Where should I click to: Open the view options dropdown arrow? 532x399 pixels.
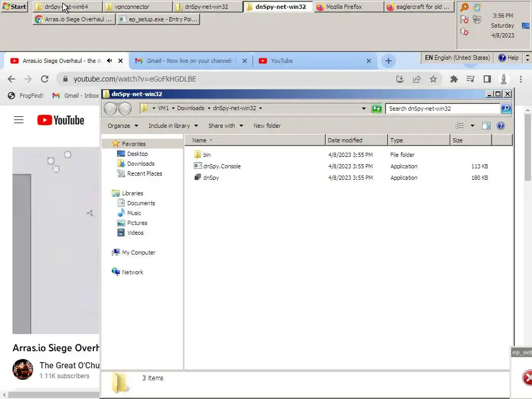coord(472,126)
